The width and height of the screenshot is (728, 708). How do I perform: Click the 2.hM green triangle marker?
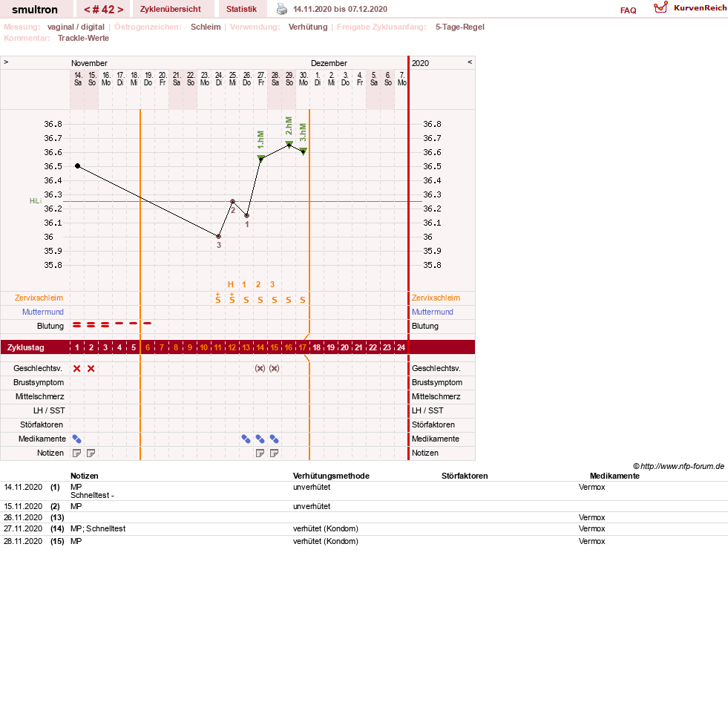point(289,145)
